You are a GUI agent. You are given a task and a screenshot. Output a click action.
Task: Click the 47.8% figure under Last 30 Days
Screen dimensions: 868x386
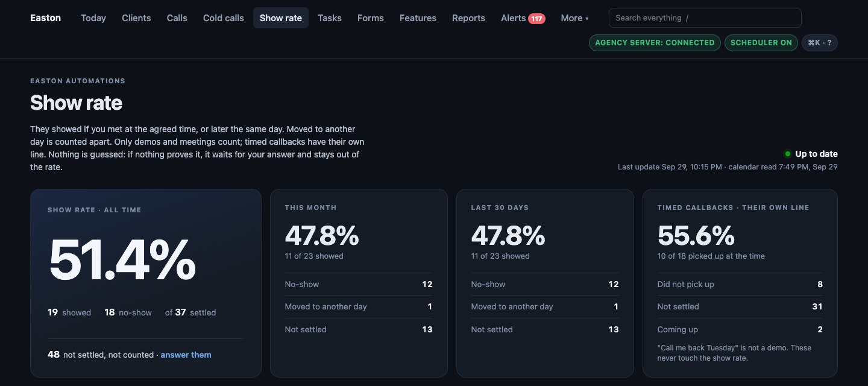click(x=508, y=235)
